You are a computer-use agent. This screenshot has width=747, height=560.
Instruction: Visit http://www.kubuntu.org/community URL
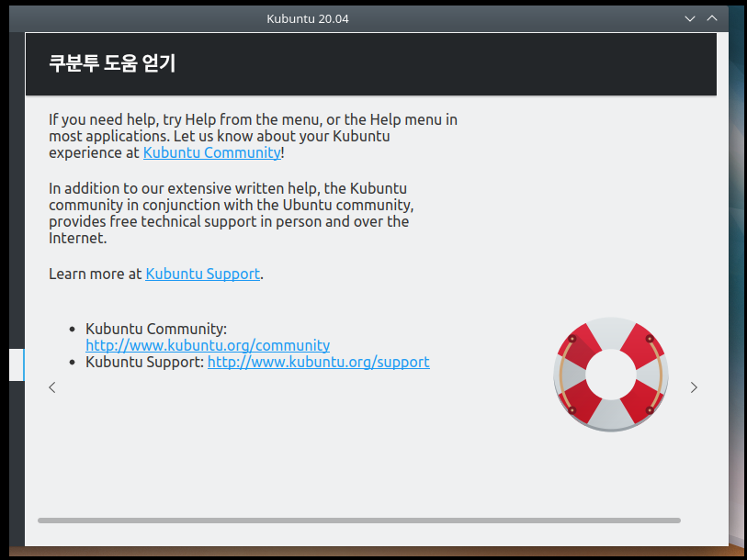(x=208, y=345)
